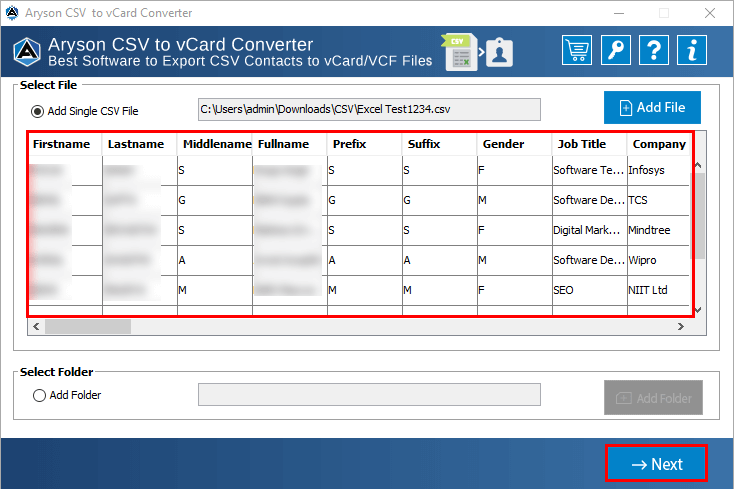
Task: Minimize the converter window
Action: (x=619, y=13)
